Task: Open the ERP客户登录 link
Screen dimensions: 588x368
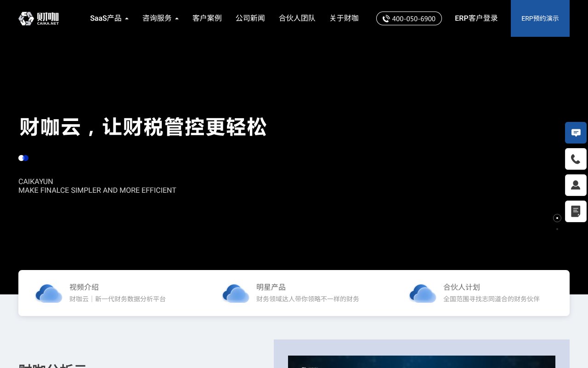Action: [476, 18]
